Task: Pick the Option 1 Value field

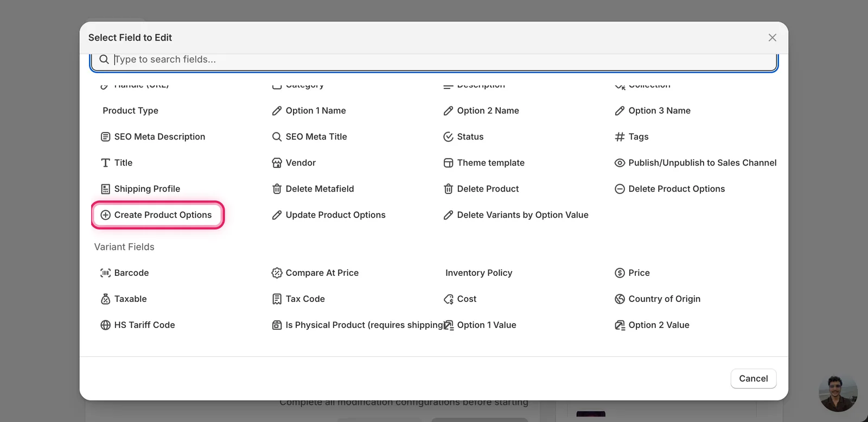Action: (x=480, y=325)
